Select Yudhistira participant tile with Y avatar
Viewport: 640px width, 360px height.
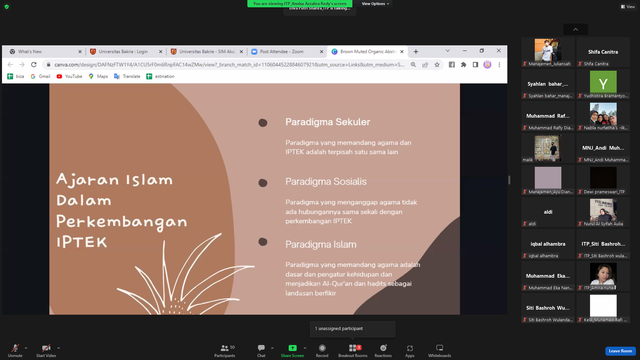point(603,84)
